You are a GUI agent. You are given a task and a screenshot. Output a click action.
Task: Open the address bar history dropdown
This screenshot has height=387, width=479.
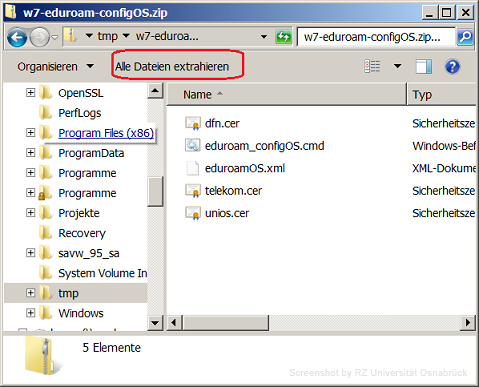(264, 36)
